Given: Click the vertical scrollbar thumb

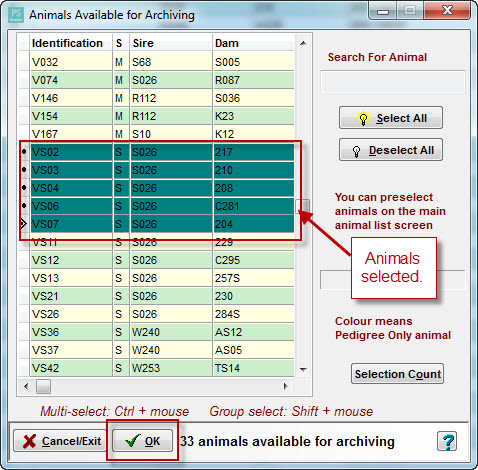Looking at the screenshot, I should coord(303,206).
